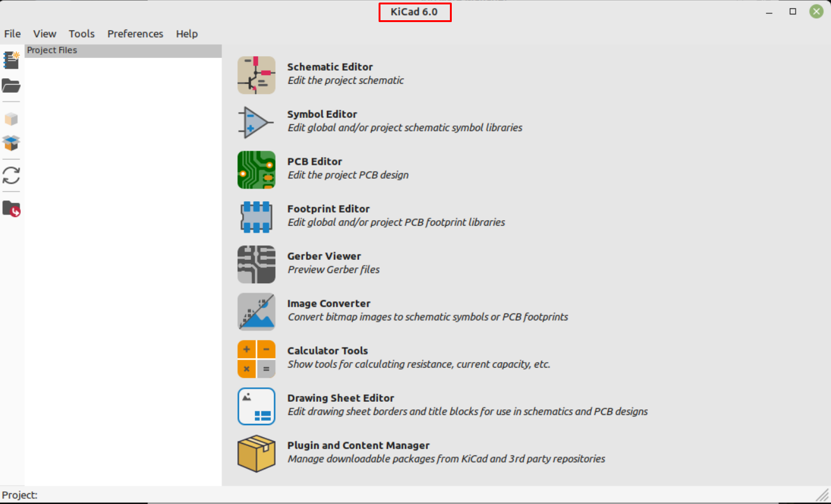Open Gerber Viewer via gray traces icon
831x504 pixels.
tap(256, 264)
